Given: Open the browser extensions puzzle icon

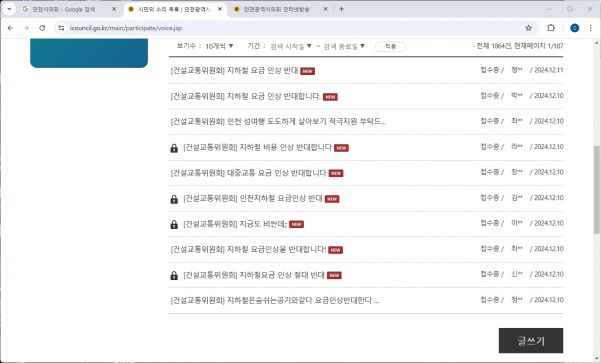Looking at the screenshot, I should pyautogui.click(x=551, y=28).
